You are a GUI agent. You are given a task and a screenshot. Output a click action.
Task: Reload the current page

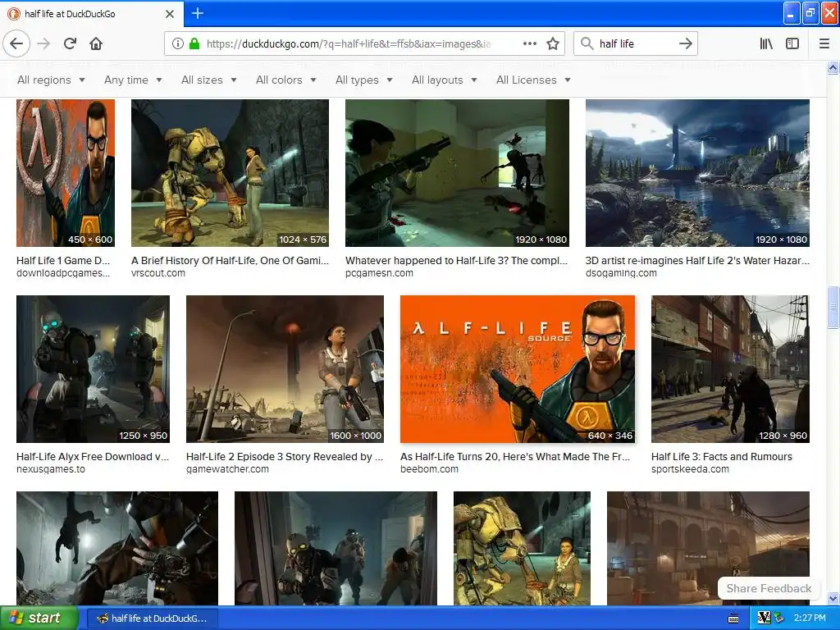pyautogui.click(x=70, y=43)
